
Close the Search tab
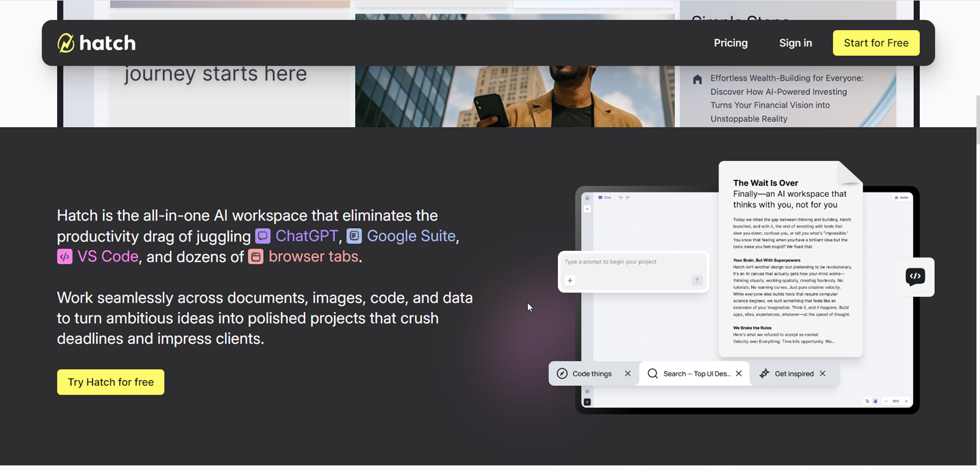click(739, 373)
